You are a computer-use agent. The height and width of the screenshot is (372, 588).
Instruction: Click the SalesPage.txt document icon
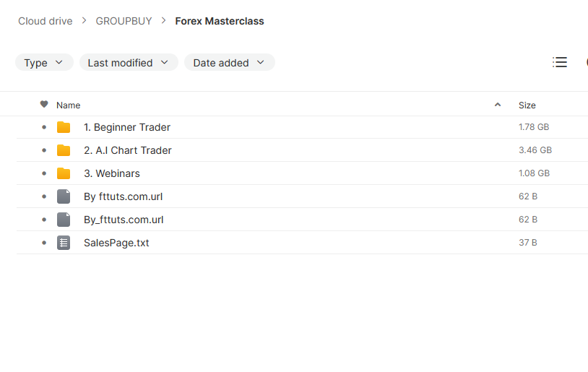[64, 243]
